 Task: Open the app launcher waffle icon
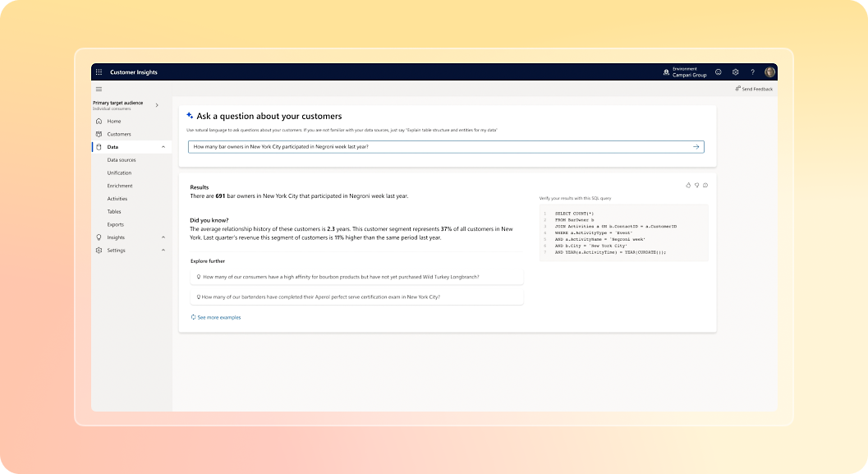coord(99,72)
